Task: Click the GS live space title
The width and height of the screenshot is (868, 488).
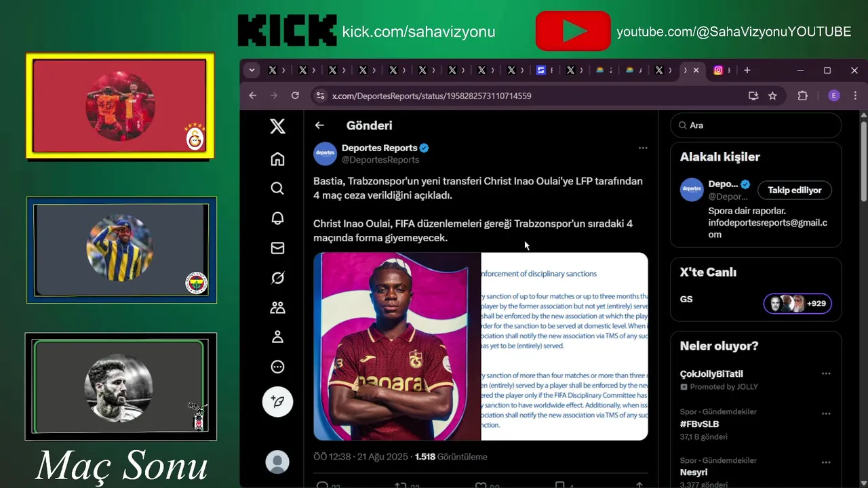Action: 686,299
